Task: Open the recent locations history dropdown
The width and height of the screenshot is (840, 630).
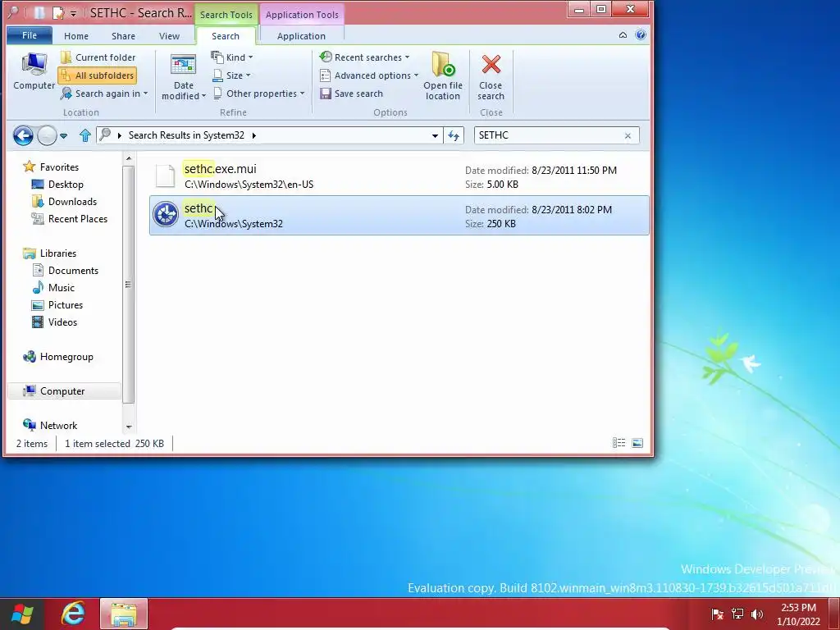Action: [64, 136]
